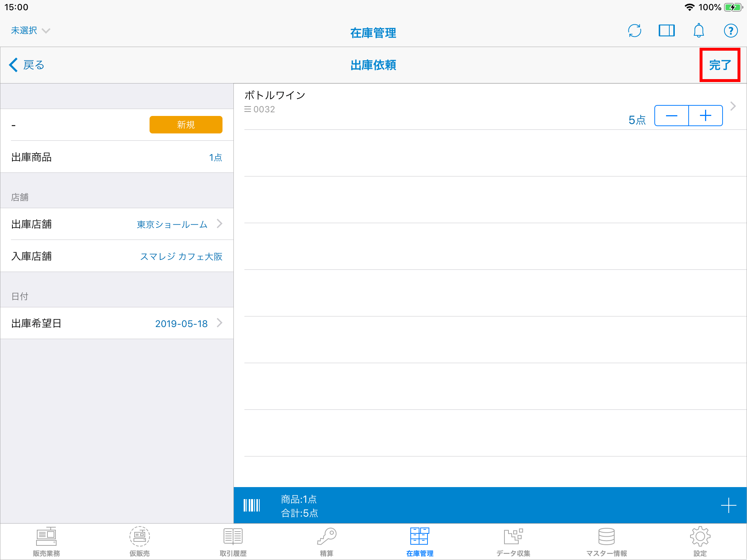Screen dimensions: 747x560
Task: Open マスター情報 tab
Action: click(607, 542)
